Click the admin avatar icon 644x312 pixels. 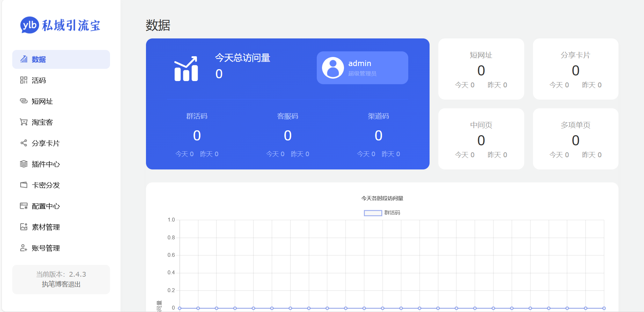click(333, 68)
